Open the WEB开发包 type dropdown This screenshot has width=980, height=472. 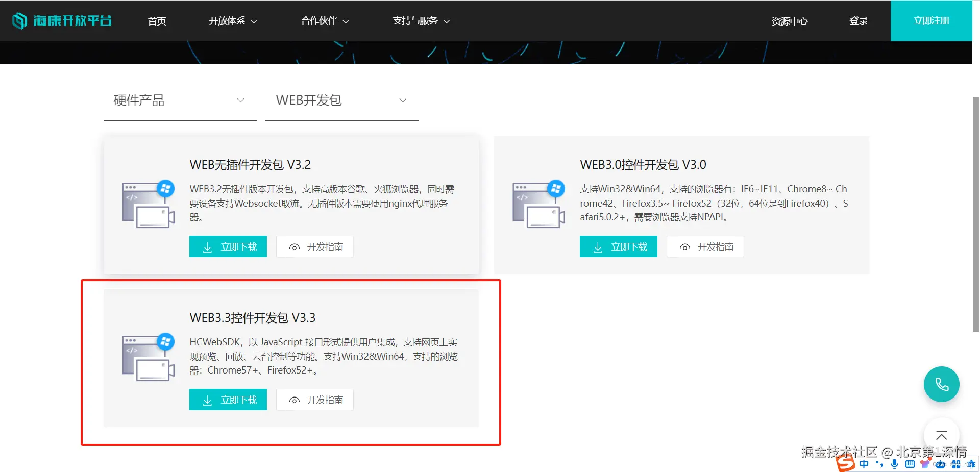tap(341, 101)
